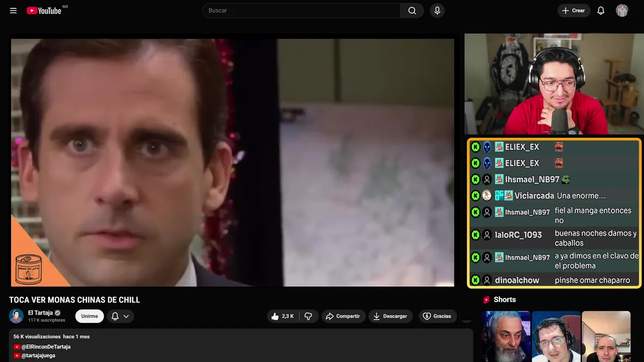The height and width of the screenshot is (362, 644).
Task: Dislike the video
Action: tap(308, 316)
